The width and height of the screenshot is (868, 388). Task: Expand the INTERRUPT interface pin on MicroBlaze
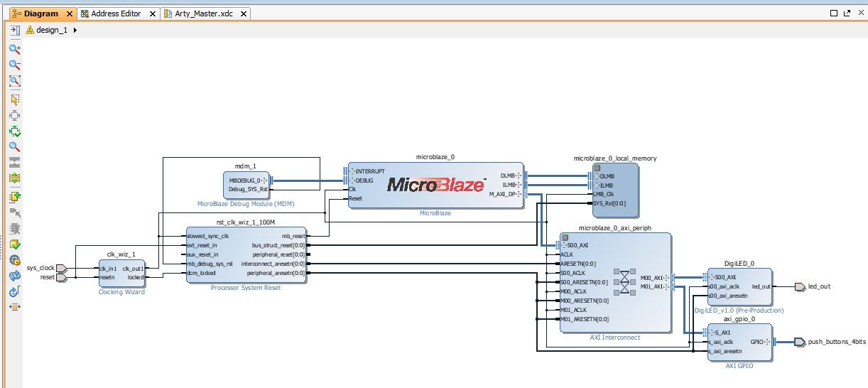pyautogui.click(x=352, y=171)
